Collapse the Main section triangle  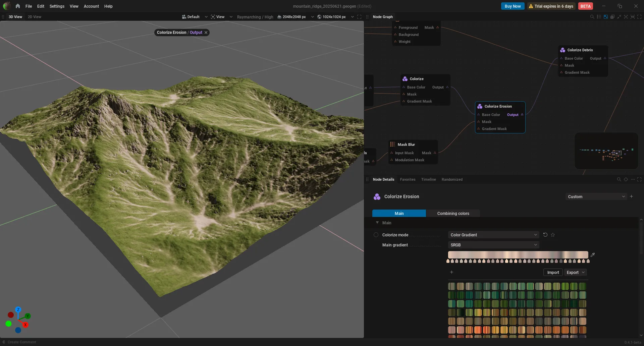click(x=377, y=223)
